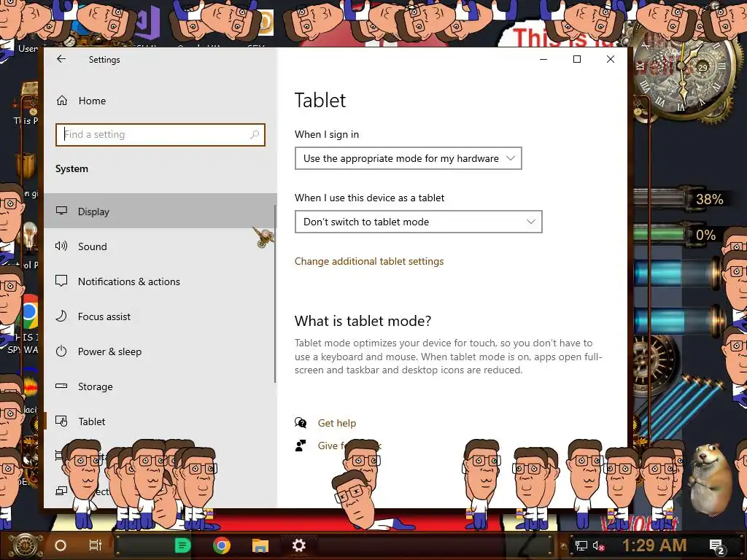Image resolution: width=747 pixels, height=560 pixels.
Task: Click the network tray icon
Action: click(x=581, y=546)
